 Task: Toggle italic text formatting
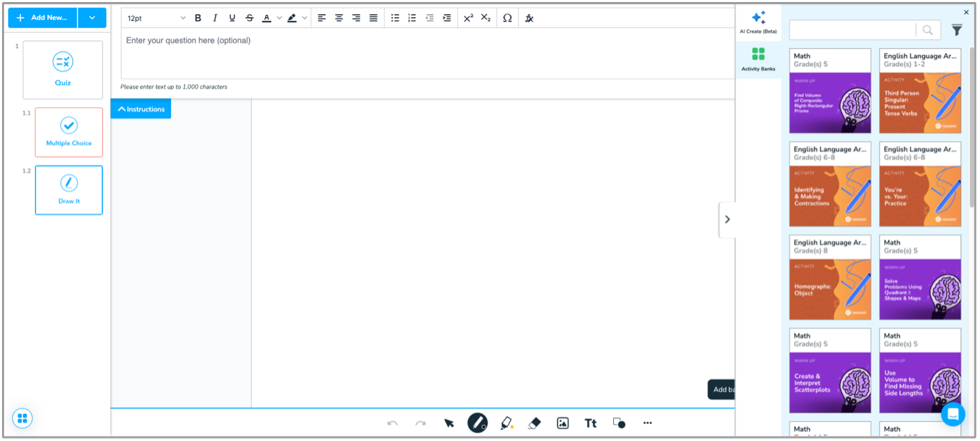pos(215,18)
